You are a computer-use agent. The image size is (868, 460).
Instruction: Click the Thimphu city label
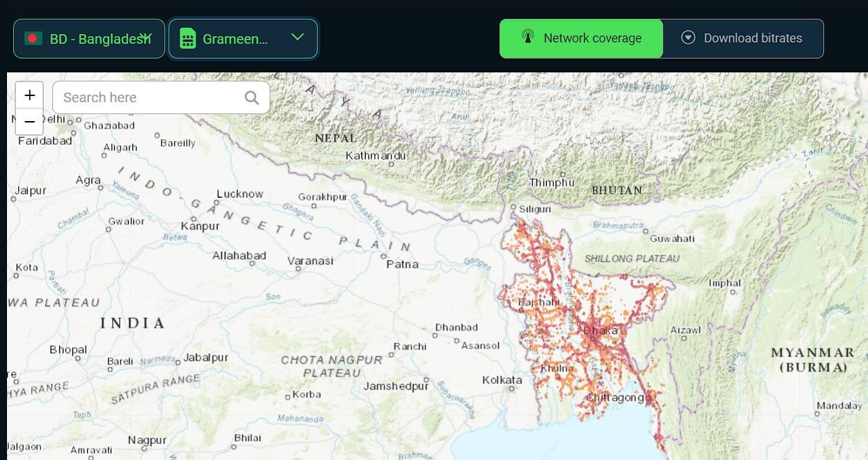(x=552, y=182)
